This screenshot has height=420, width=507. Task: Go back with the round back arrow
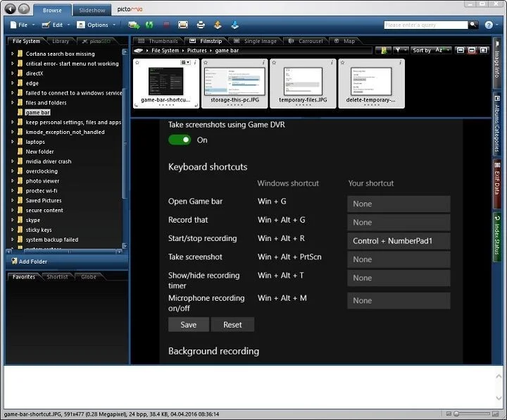pos(11,9)
